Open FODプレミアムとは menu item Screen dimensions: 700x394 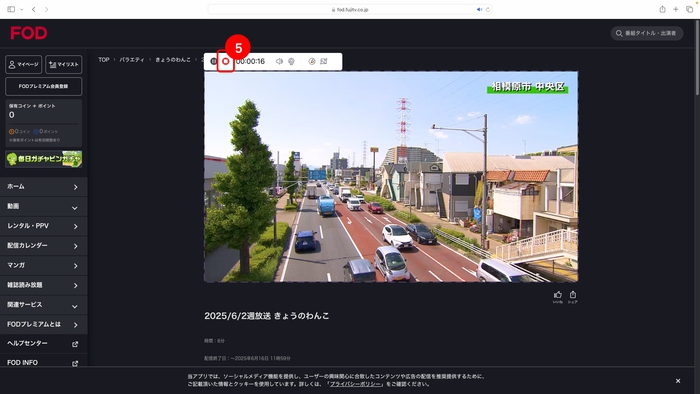pyautogui.click(x=43, y=324)
